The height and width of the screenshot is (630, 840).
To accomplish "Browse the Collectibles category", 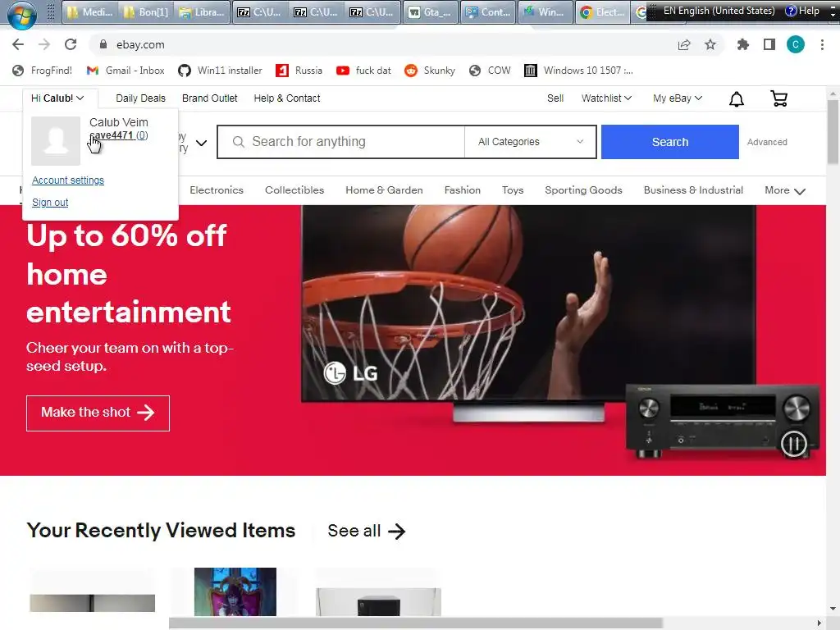I will click(x=294, y=190).
